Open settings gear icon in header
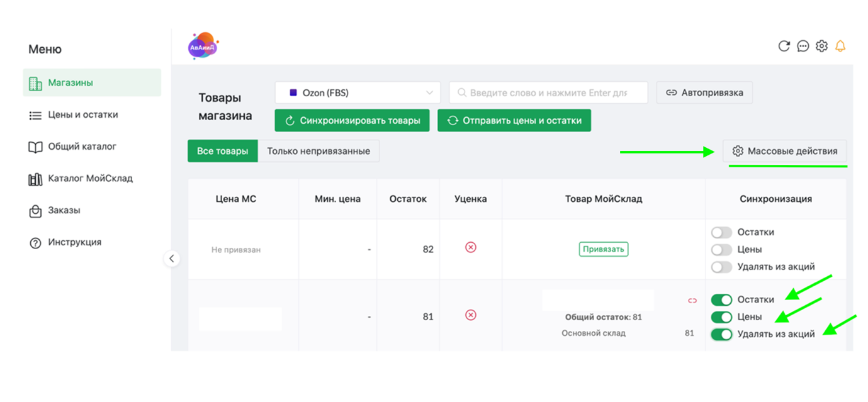Image resolution: width=868 pixels, height=402 pixels. coord(821,46)
